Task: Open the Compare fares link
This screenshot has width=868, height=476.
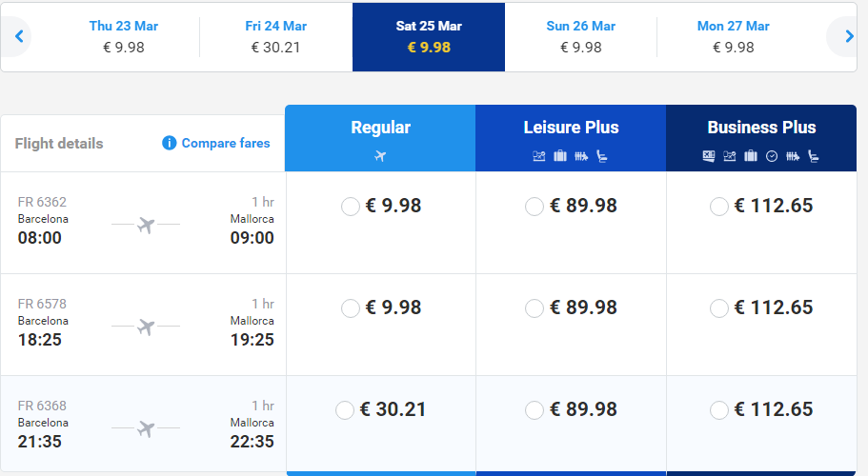Action: click(x=225, y=143)
